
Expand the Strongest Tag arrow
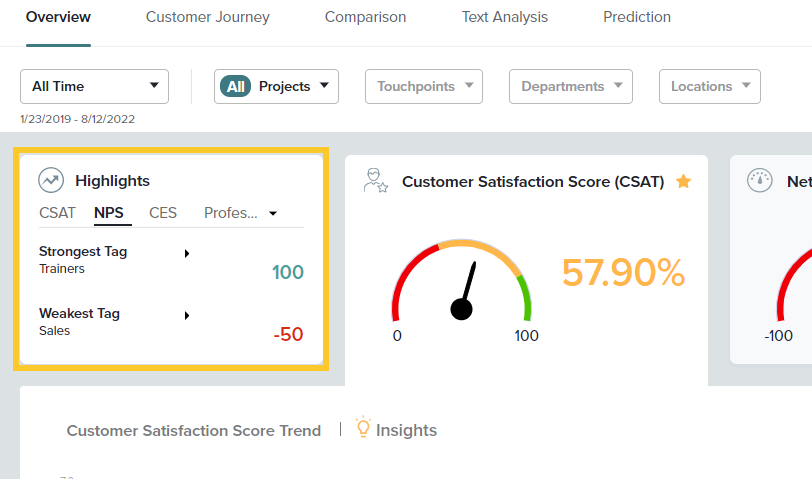[x=187, y=254]
